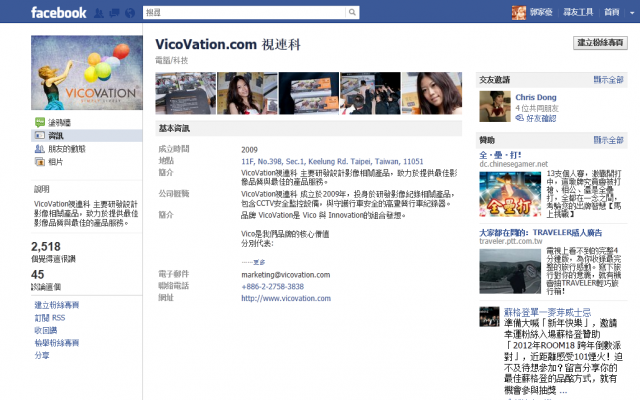Click the share link in sidebar
This screenshot has width=640, height=400.
[42, 356]
